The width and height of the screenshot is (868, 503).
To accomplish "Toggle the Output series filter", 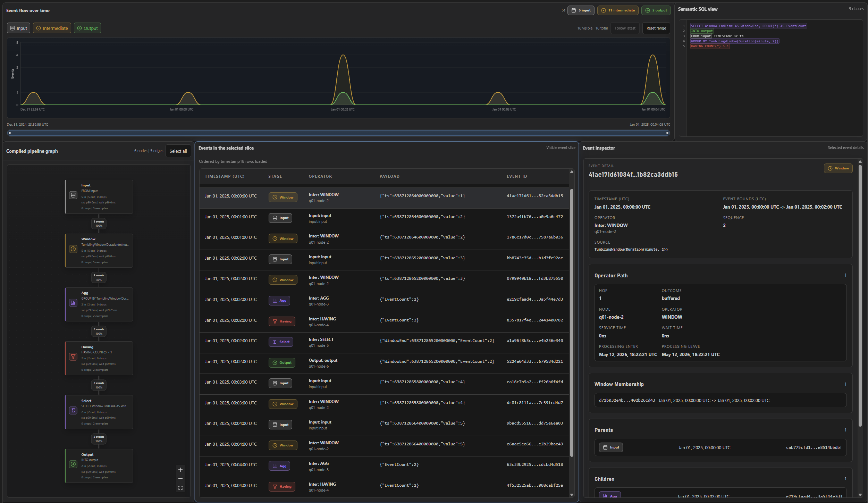I will pos(87,28).
